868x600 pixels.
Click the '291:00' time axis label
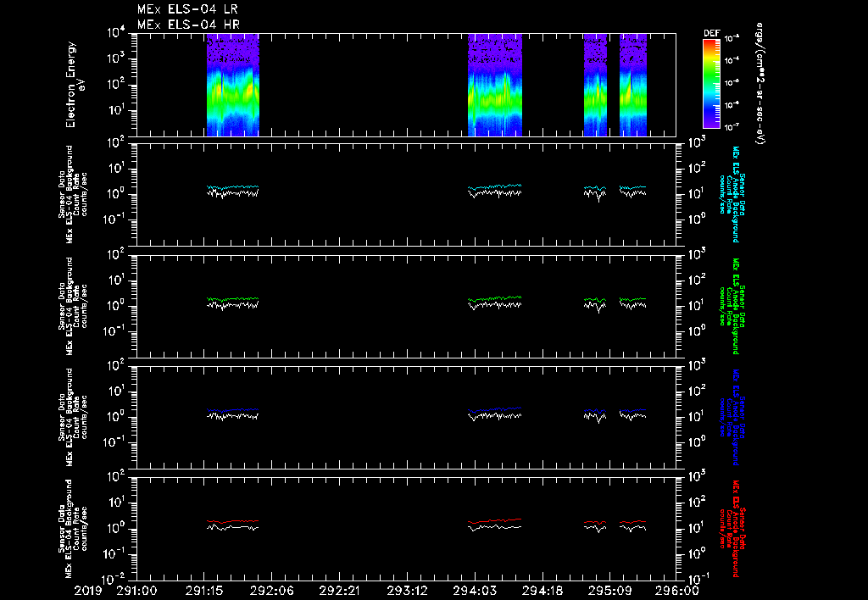click(136, 591)
